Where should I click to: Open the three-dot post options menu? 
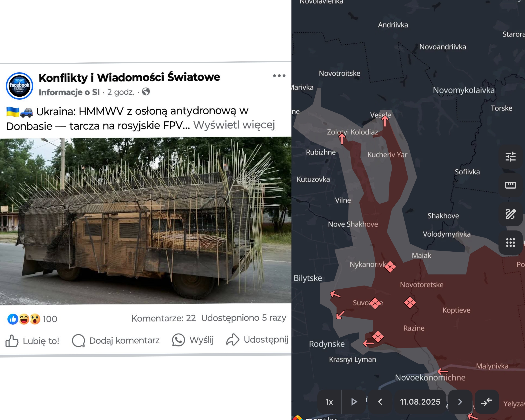pyautogui.click(x=279, y=76)
